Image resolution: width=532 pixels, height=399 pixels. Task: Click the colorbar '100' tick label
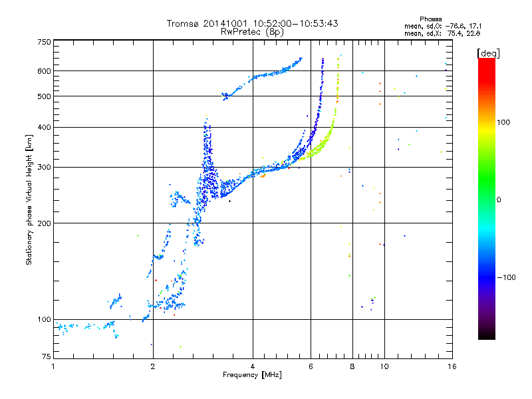pos(503,122)
